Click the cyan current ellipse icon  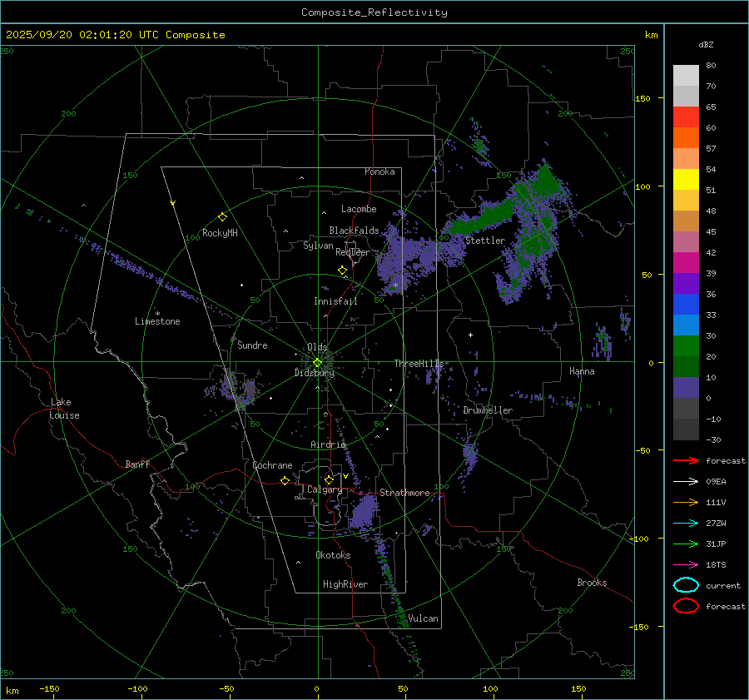[x=686, y=585]
